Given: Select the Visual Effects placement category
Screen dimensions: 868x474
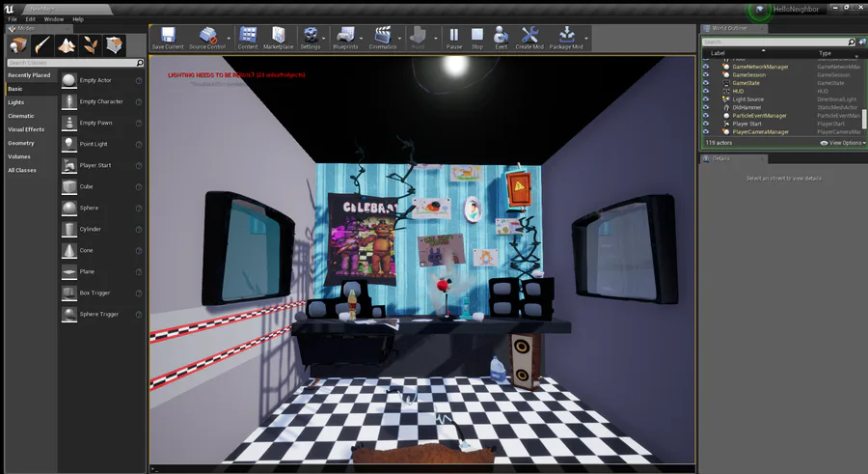Looking at the screenshot, I should (31, 129).
